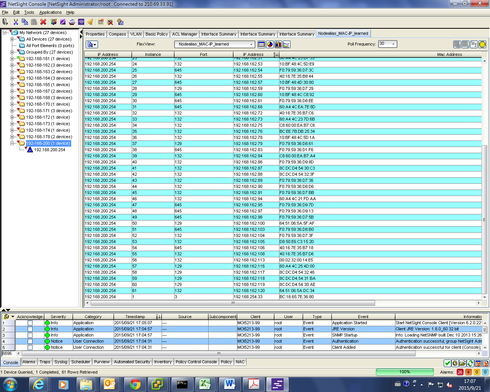This screenshot has width=490, height=392.
Task: Click the leftmost device icon in main toolbar
Action: (5, 22)
